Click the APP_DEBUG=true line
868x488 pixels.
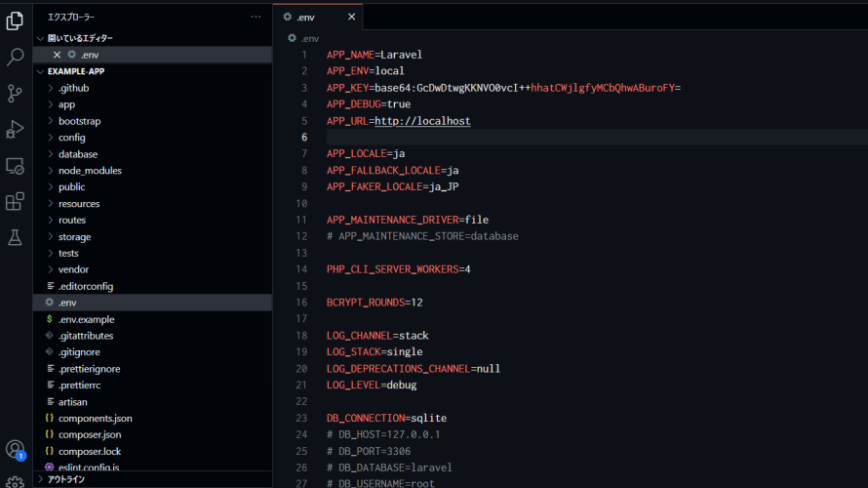coord(369,104)
